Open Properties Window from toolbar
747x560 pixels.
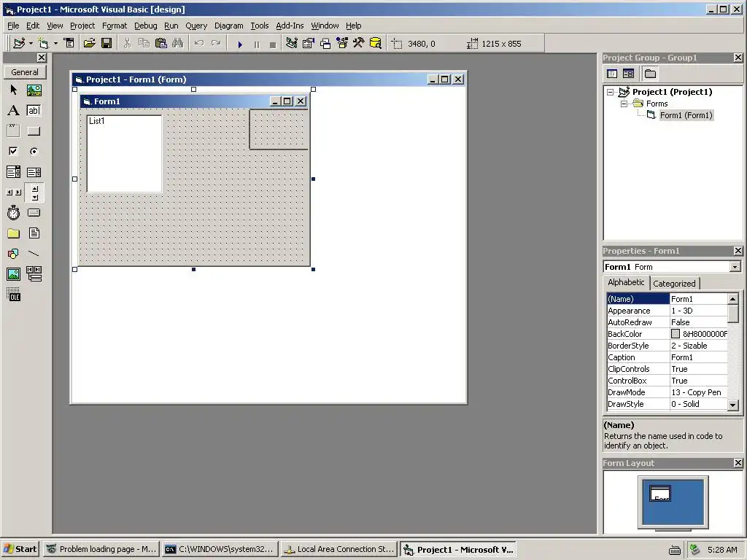[309, 43]
